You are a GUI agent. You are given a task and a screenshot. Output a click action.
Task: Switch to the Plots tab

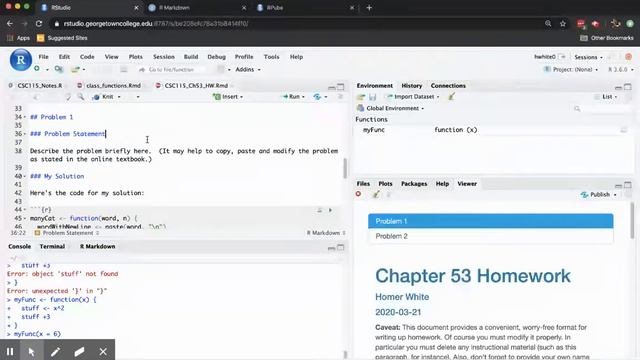(385, 184)
